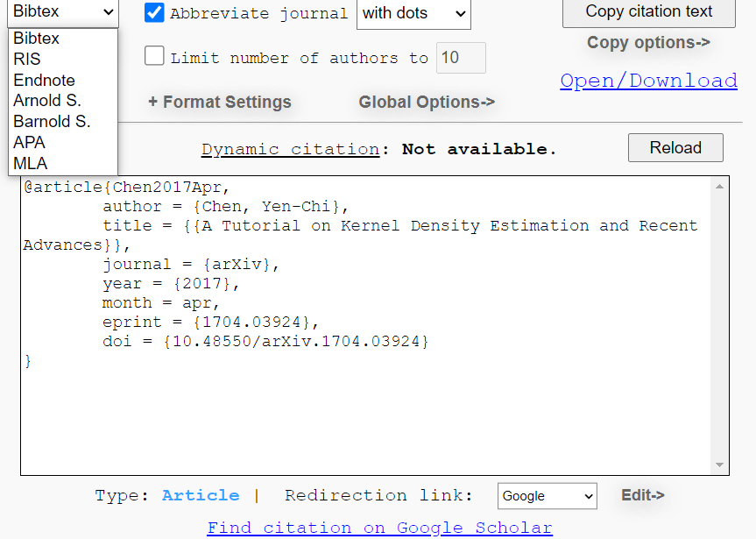Image resolution: width=756 pixels, height=539 pixels.
Task: Expand Copy options
Action: [648, 42]
